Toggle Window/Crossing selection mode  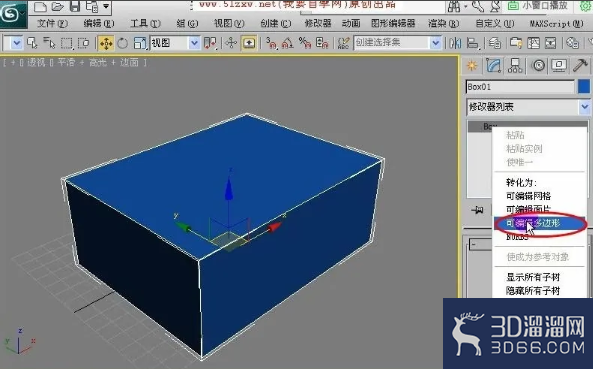point(83,43)
